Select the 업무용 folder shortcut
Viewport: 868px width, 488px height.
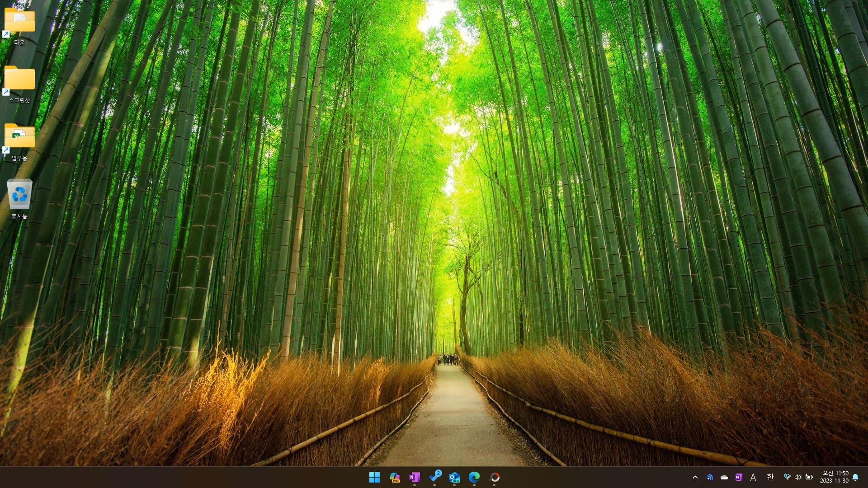19,141
